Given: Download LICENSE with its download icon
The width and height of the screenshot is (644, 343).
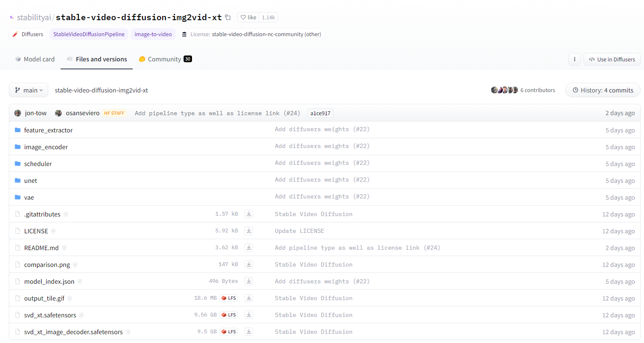Looking at the screenshot, I should [249, 231].
